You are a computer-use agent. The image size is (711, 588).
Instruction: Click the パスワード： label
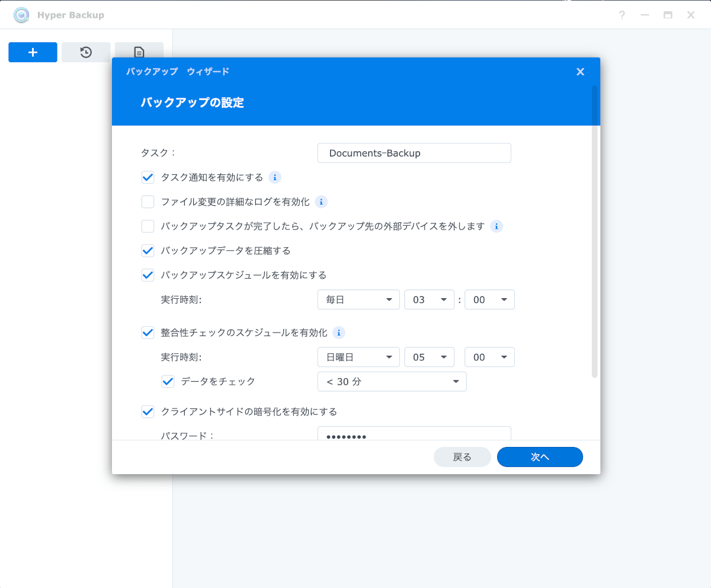pos(187,436)
